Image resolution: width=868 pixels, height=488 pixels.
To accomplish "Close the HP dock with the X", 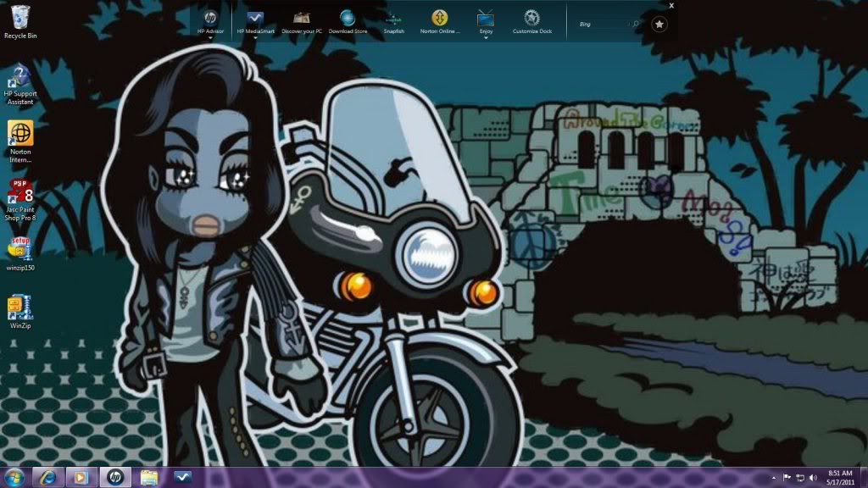I will [x=671, y=6].
